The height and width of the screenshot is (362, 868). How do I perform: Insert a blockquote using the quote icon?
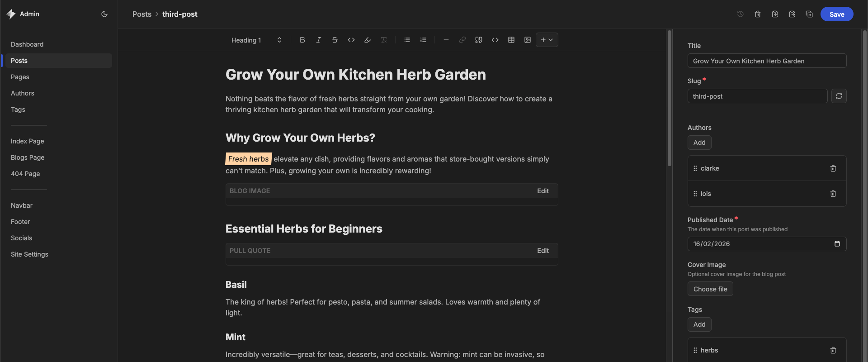478,40
